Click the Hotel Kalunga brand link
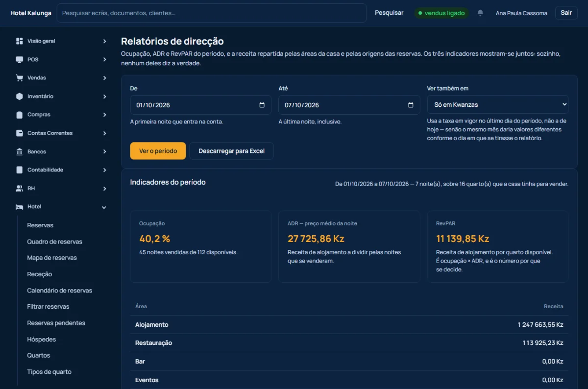The image size is (588, 389). (x=31, y=13)
